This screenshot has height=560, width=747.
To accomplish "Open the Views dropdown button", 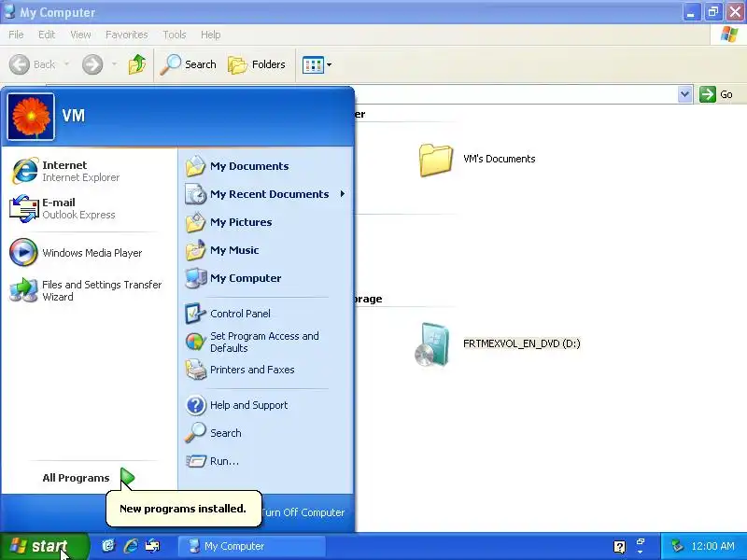I will click(x=317, y=64).
